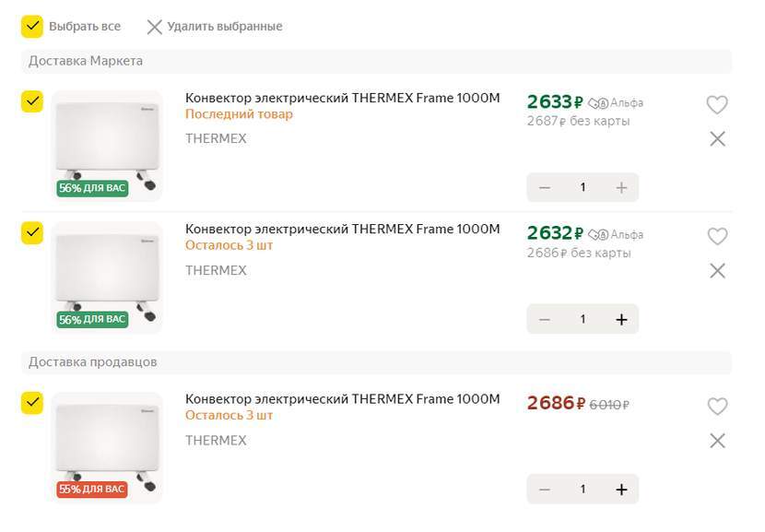Open the THERMEX brand link under Осталось 3 шт in Доставка продавцов
This screenshot has width=765, height=532.
click(216, 441)
